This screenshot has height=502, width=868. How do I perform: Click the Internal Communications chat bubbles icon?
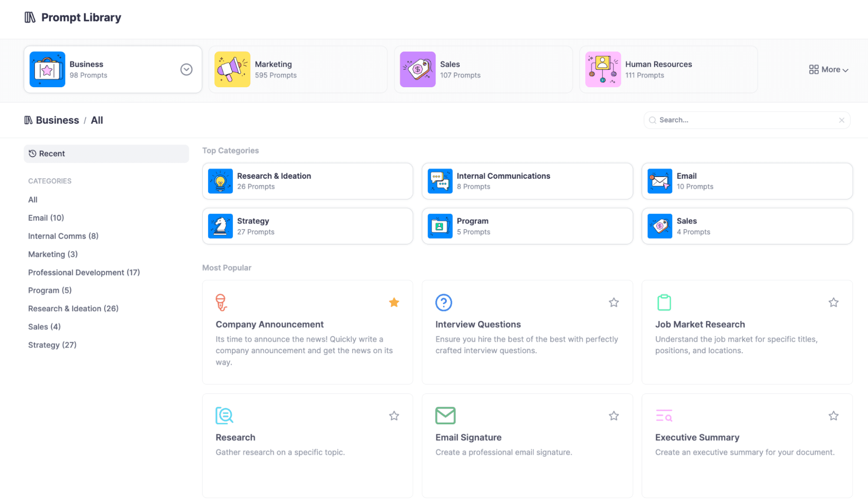(440, 181)
